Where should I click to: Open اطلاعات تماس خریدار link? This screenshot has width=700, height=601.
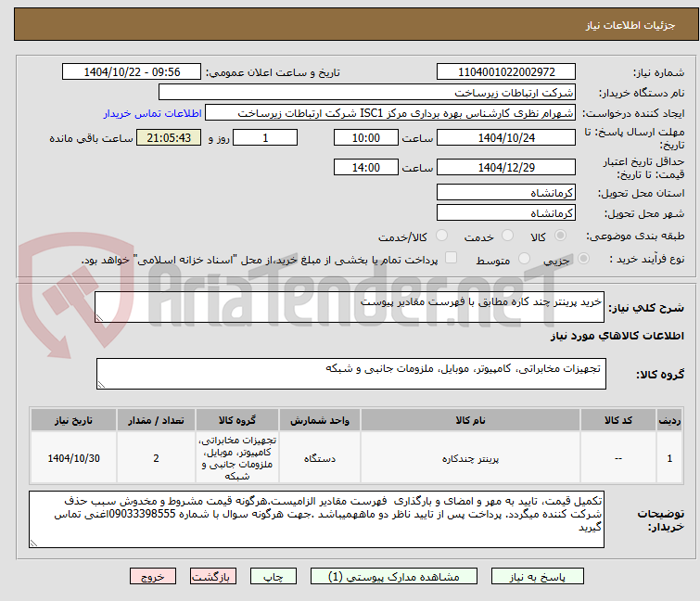point(153,113)
